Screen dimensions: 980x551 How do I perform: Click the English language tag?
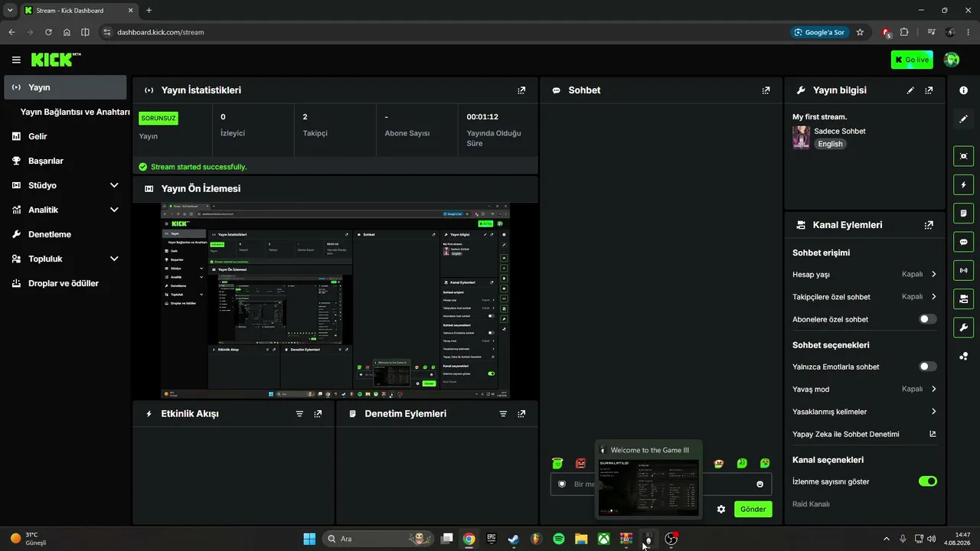[x=830, y=144]
